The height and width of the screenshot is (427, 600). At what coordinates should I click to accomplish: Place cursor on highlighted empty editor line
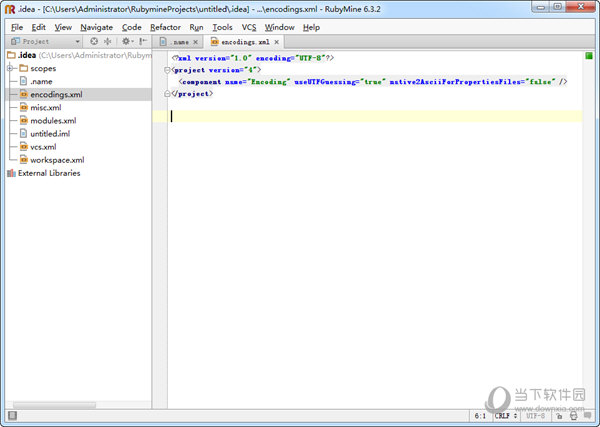[x=375, y=116]
